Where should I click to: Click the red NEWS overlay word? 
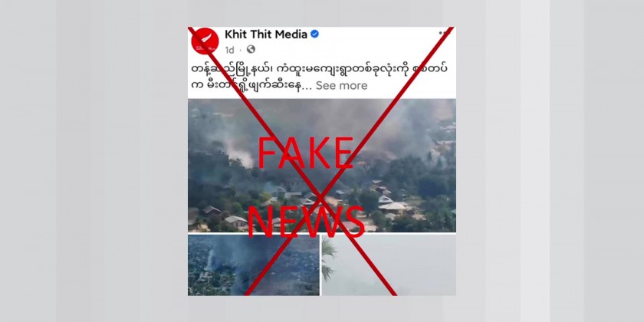(x=306, y=221)
